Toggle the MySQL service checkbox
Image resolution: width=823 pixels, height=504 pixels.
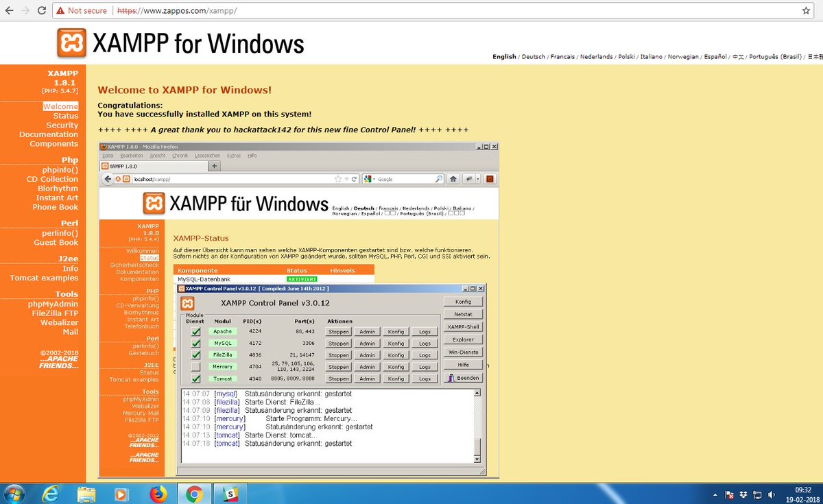pyautogui.click(x=196, y=344)
